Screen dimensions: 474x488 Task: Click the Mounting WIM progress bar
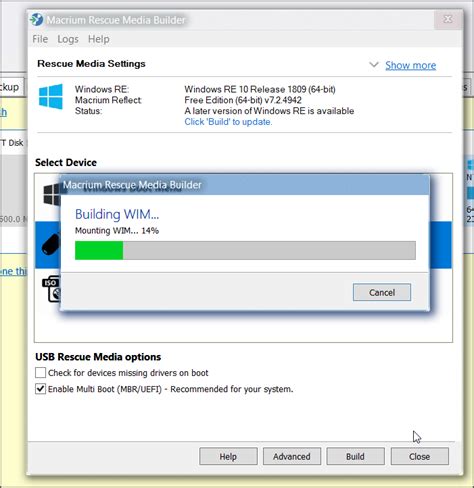(x=245, y=250)
